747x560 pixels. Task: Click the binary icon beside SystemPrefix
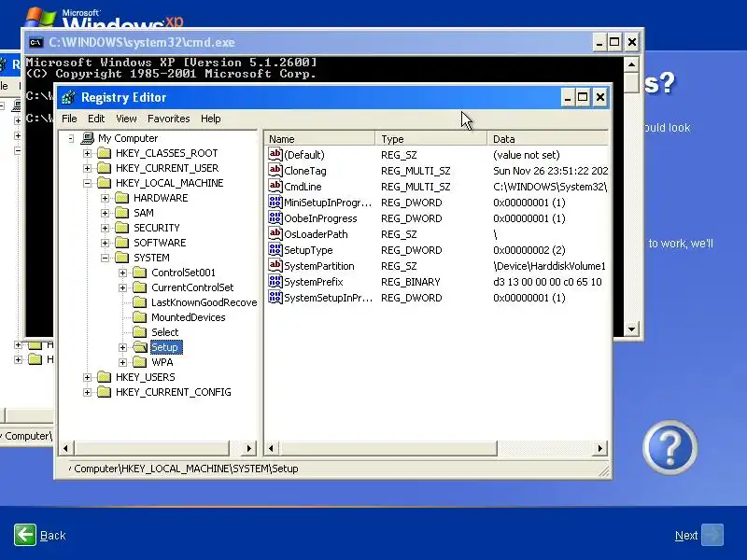[275, 281]
